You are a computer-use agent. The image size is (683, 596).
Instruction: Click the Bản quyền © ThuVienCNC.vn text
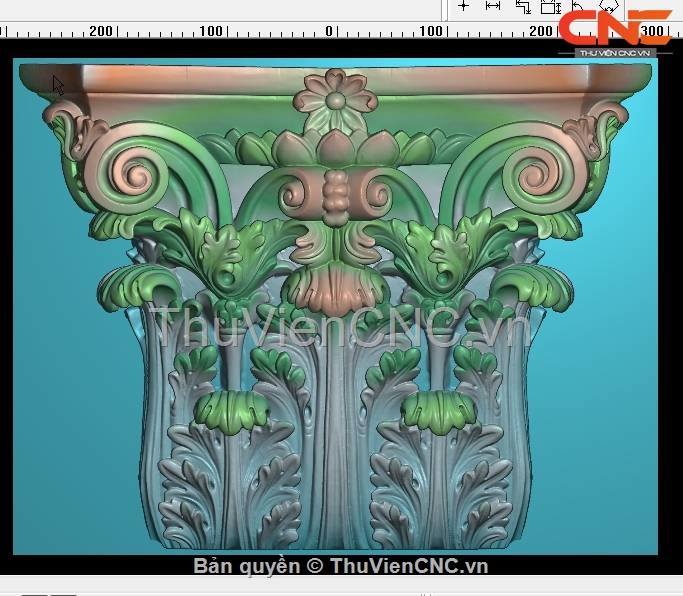tap(340, 566)
